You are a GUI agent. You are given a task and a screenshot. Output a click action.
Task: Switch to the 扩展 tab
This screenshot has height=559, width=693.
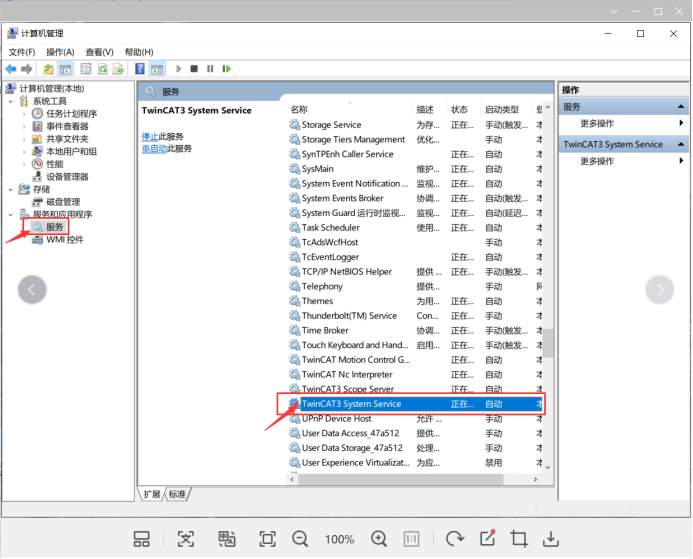152,494
